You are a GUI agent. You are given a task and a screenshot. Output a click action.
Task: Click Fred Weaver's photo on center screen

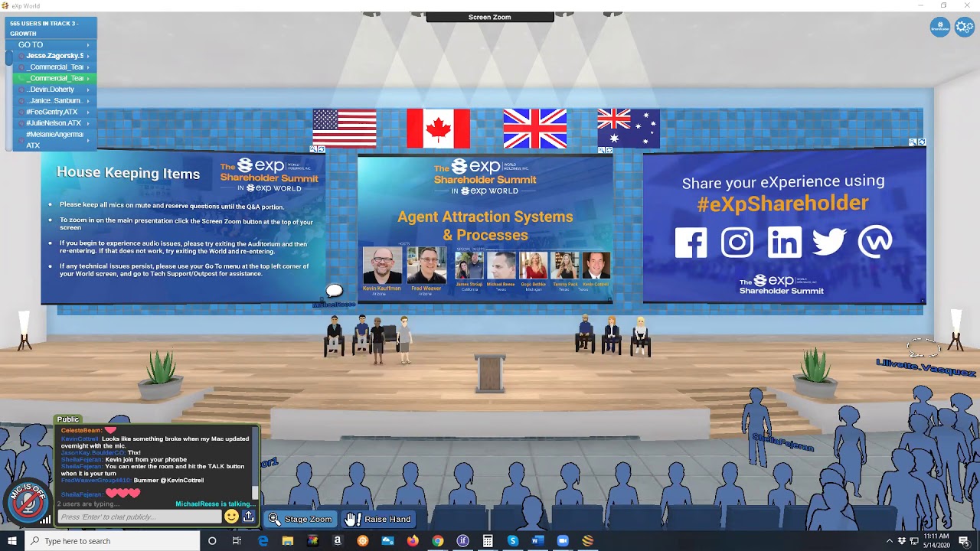[426, 266]
